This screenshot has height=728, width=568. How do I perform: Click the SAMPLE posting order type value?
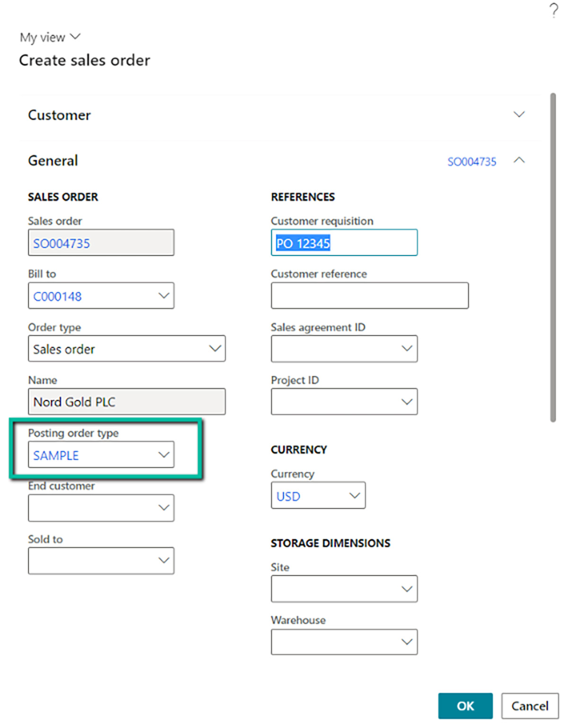click(x=56, y=456)
